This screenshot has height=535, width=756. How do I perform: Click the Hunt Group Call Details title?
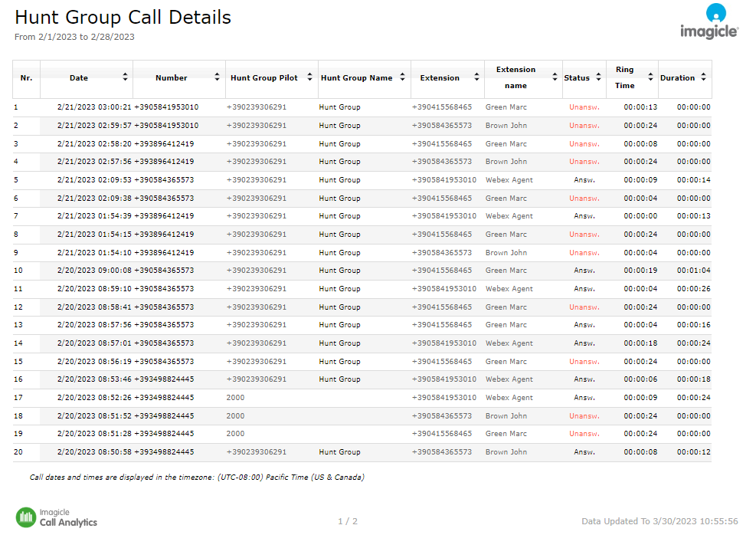click(x=123, y=17)
